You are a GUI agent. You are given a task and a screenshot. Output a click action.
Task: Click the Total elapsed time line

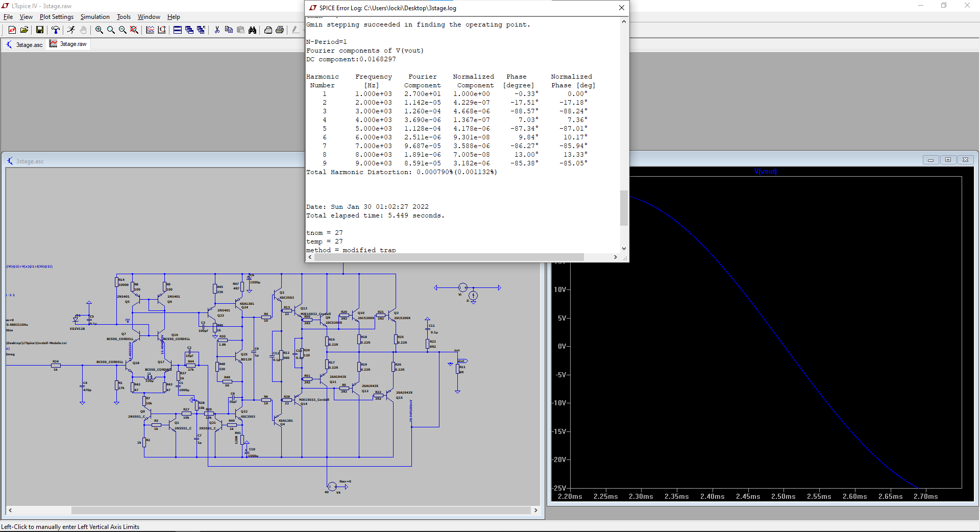point(375,215)
